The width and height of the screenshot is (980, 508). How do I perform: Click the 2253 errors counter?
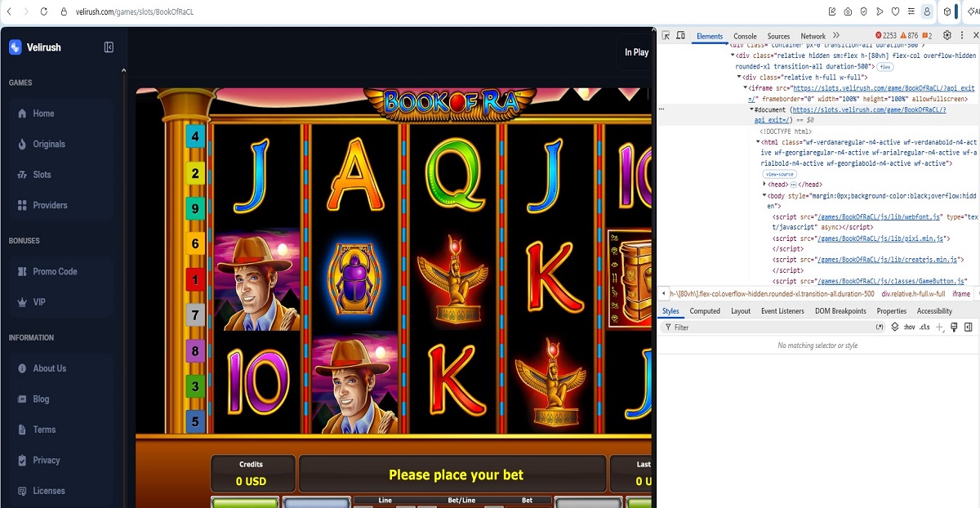[x=886, y=36]
